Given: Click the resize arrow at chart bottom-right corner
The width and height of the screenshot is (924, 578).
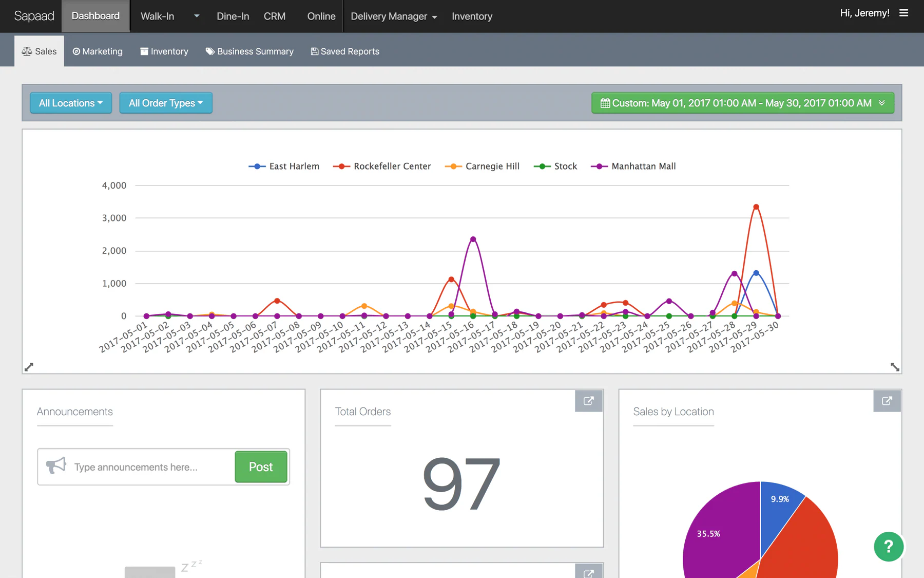Looking at the screenshot, I should [x=895, y=367].
